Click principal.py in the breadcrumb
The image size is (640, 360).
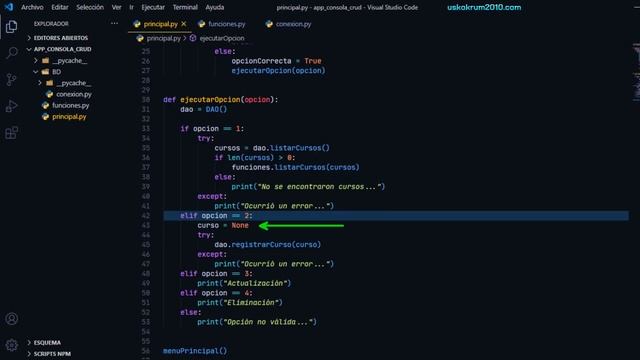(163, 38)
